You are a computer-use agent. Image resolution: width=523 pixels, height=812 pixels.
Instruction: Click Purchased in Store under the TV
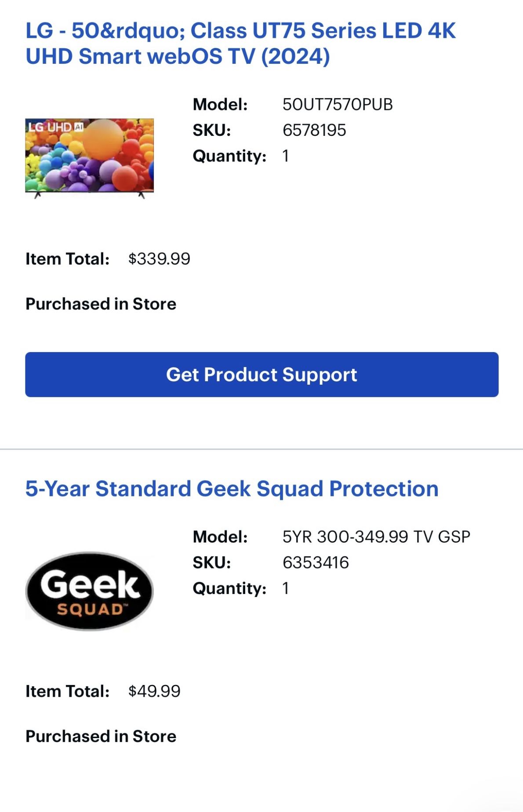tap(100, 303)
